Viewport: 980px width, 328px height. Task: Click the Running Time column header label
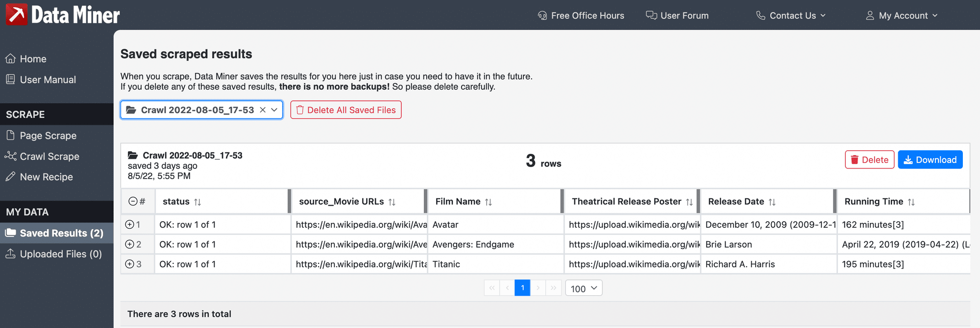coord(874,201)
